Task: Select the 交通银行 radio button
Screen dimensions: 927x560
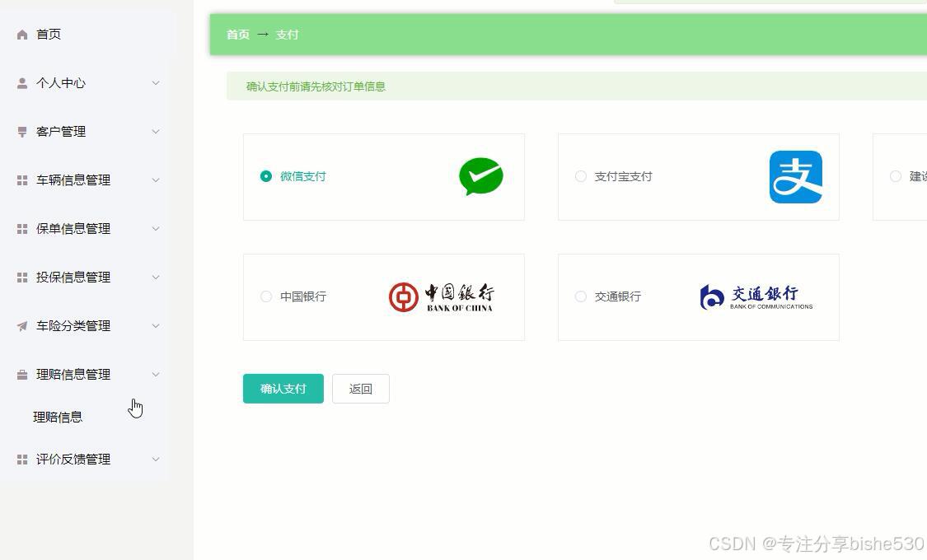Action: (581, 296)
